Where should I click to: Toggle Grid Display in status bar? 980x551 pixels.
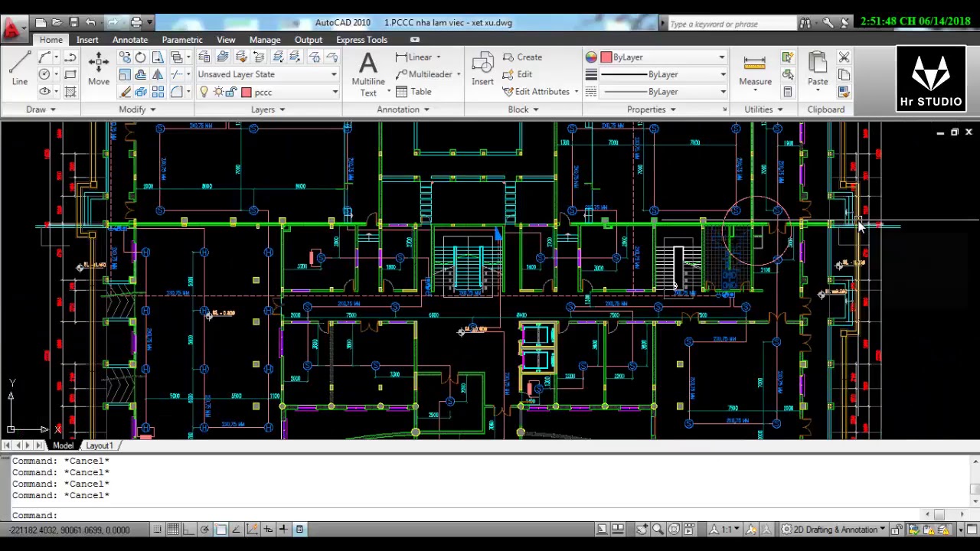173,529
